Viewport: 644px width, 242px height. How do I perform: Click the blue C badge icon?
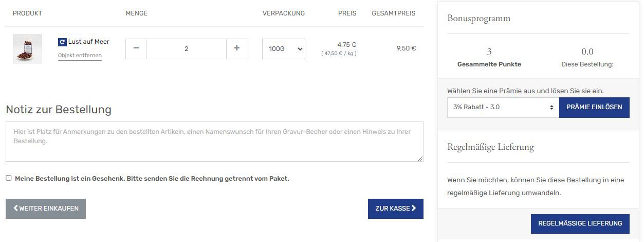[x=62, y=42]
